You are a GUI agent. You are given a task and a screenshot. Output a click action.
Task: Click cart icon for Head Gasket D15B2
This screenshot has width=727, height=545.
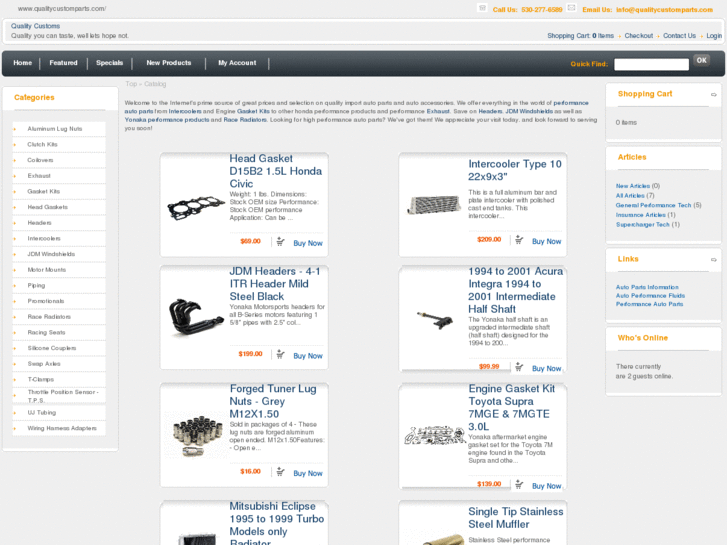[280, 242]
